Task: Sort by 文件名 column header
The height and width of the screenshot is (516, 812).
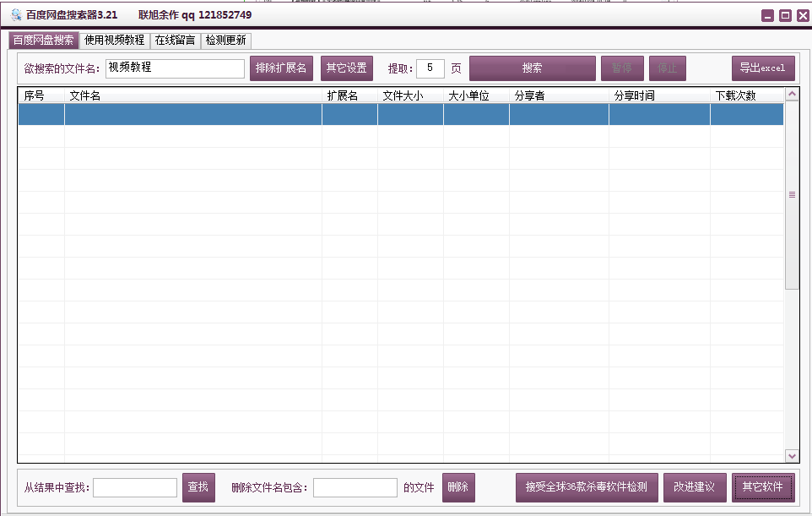Action: point(193,95)
